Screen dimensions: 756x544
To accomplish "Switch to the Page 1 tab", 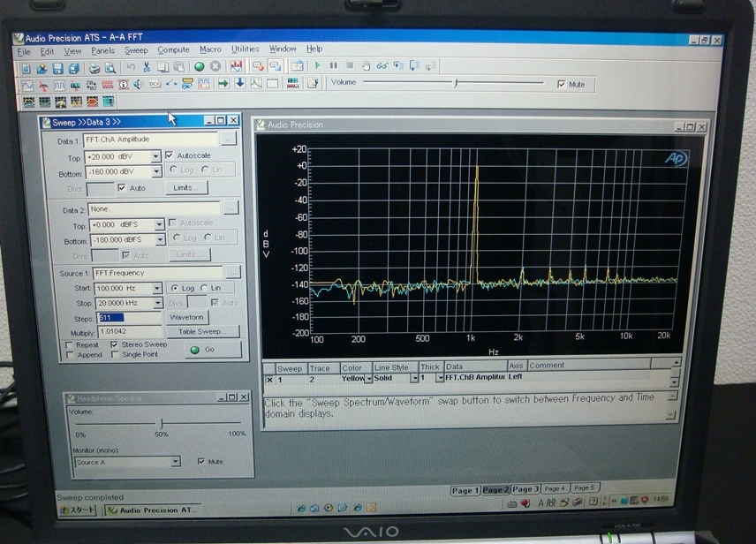I will 465,490.
